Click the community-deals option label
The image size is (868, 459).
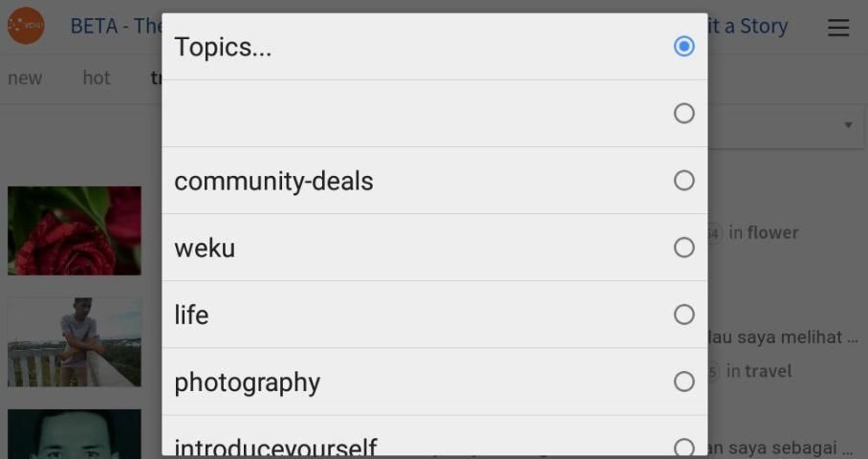tap(273, 181)
